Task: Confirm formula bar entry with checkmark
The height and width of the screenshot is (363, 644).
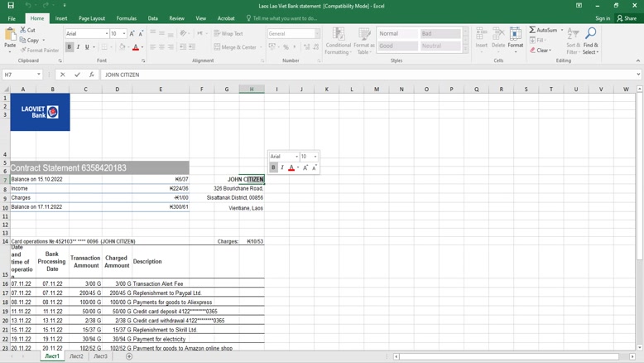Action: click(77, 75)
